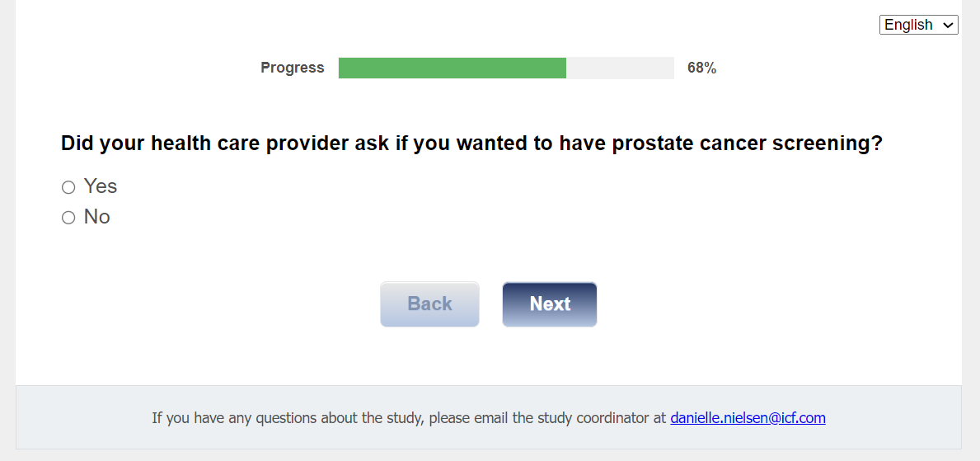The image size is (980, 461).
Task: Select the No radio button
Action: click(x=68, y=218)
